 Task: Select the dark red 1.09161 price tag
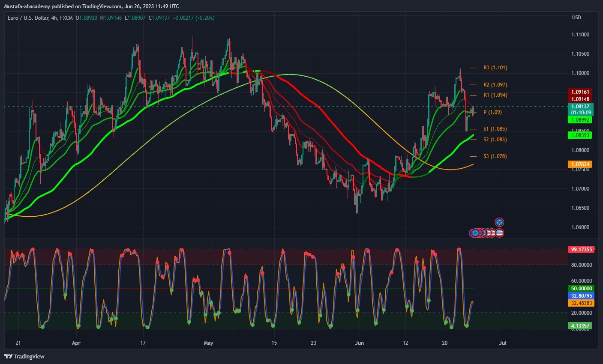point(580,92)
